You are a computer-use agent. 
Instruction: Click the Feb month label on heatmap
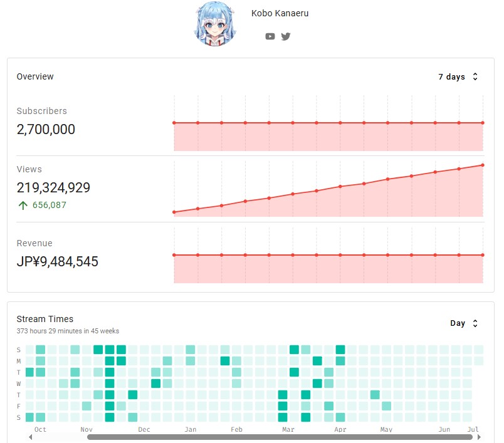(236, 429)
